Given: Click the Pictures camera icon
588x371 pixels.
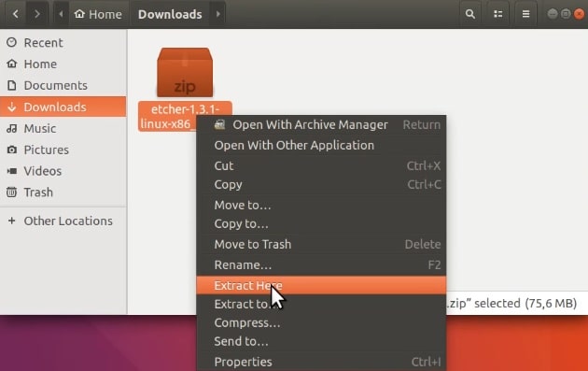Looking at the screenshot, I should [11, 150].
